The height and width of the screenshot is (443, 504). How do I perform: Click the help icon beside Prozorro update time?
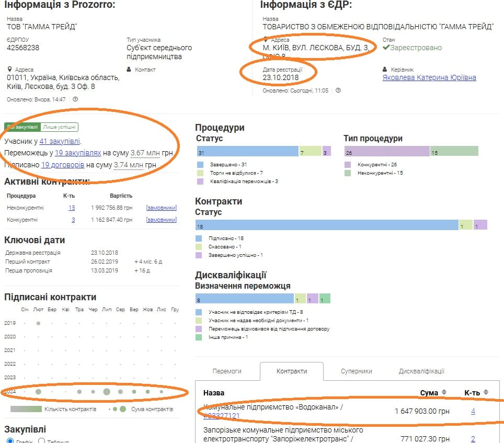(75, 99)
